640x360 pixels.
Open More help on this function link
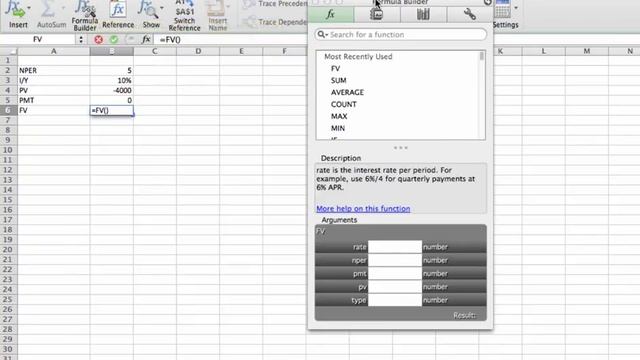[363, 209]
